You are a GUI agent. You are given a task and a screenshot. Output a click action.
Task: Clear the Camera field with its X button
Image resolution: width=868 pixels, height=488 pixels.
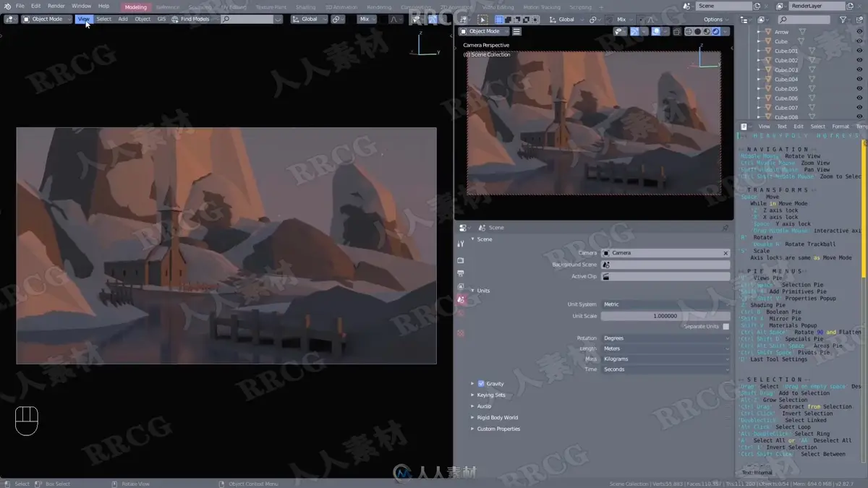tap(726, 253)
